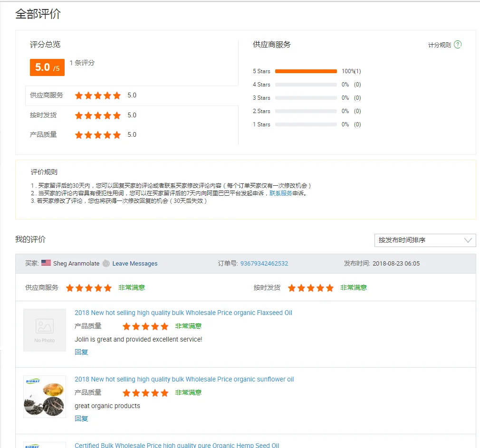Open the organic Flaxseed Oil product link
This screenshot has width=480, height=448.
(x=183, y=313)
